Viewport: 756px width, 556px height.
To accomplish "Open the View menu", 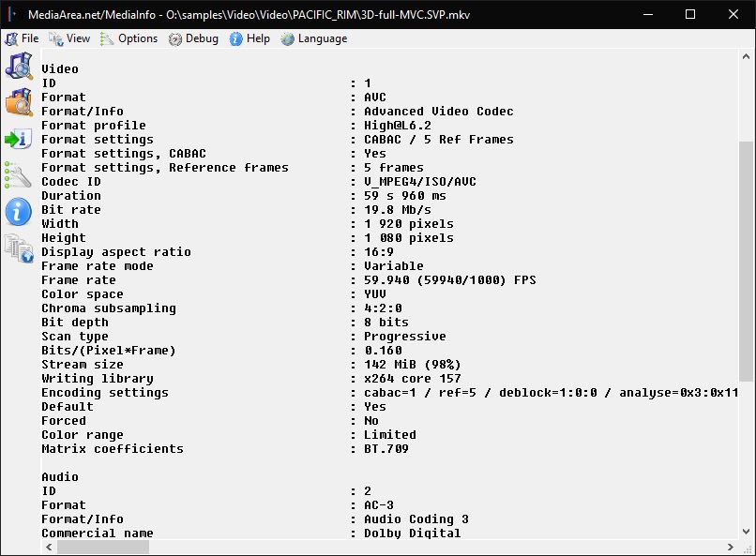I will click(x=70, y=38).
